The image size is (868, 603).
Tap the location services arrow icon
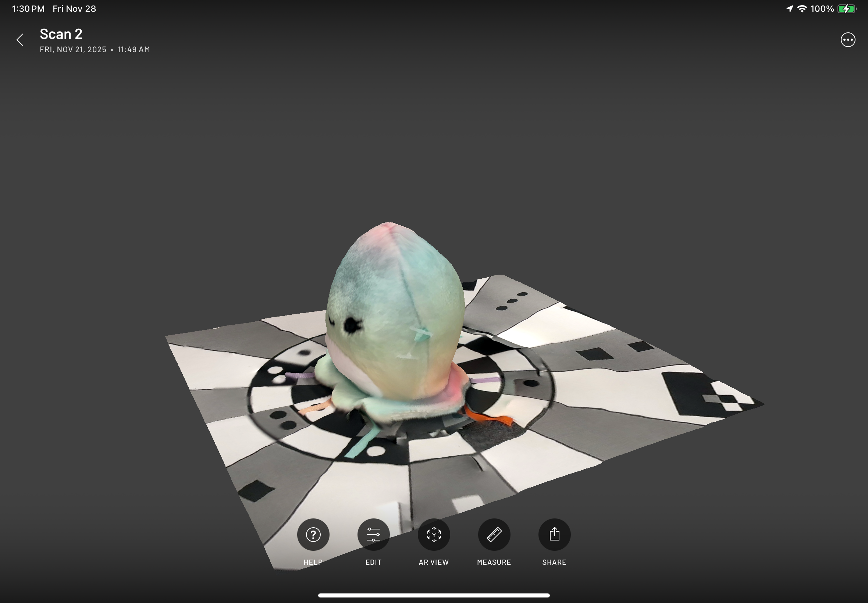pos(789,9)
